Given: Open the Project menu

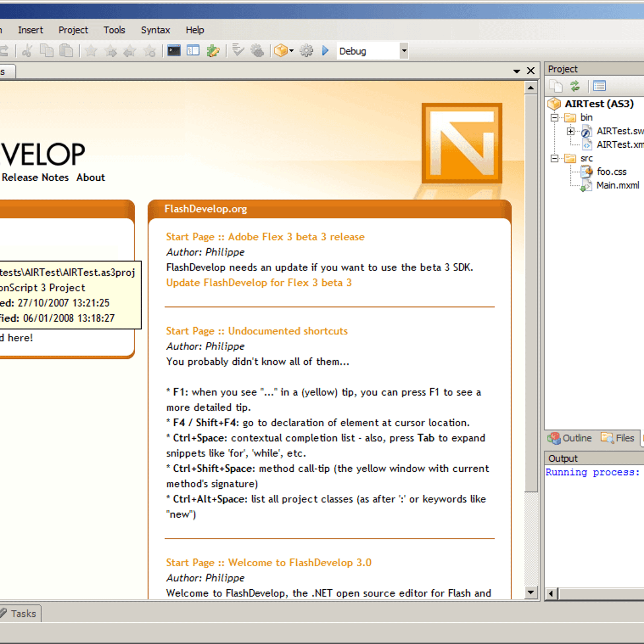Looking at the screenshot, I should [x=73, y=30].
